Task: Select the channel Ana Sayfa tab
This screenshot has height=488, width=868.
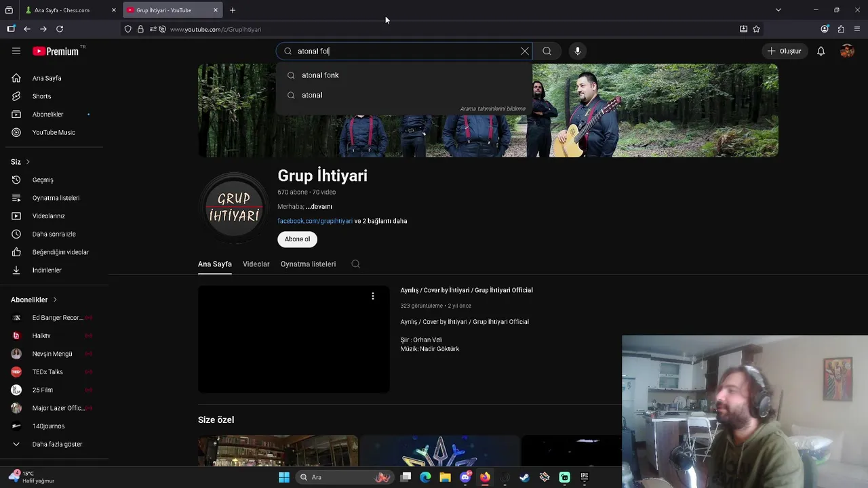Action: pos(215,264)
